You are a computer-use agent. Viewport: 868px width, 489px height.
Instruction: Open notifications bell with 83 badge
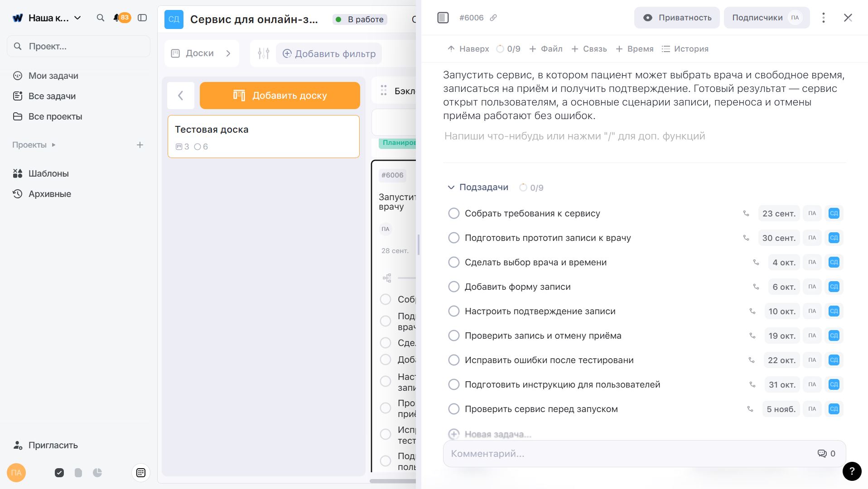(121, 18)
